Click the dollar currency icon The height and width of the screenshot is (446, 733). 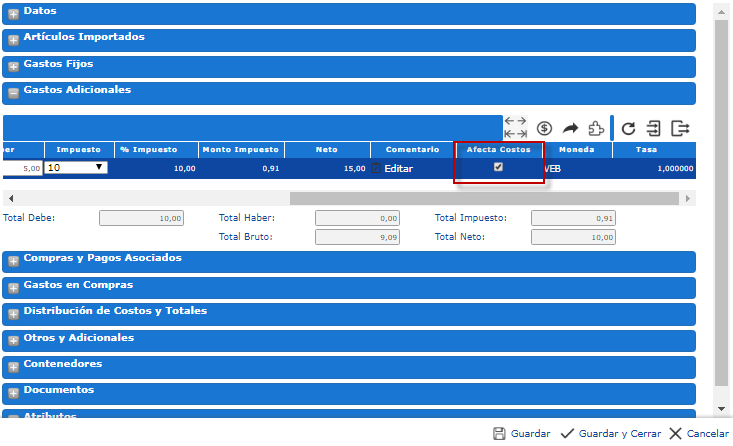pos(545,128)
